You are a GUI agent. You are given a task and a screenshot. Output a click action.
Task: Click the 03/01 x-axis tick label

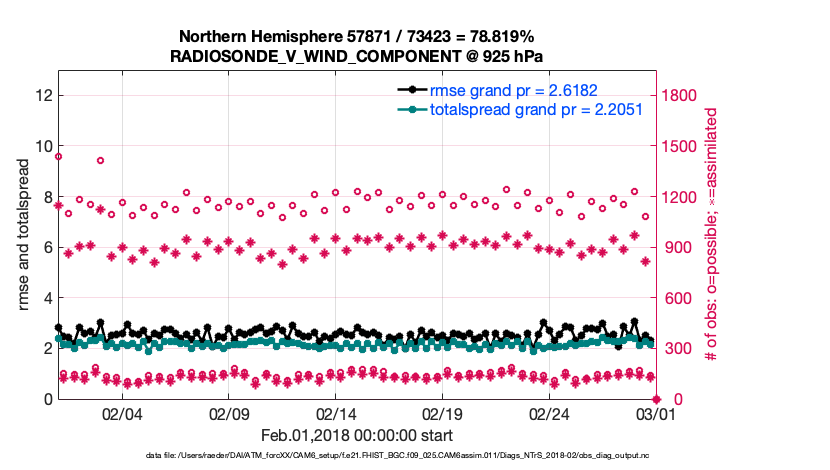tap(655, 413)
